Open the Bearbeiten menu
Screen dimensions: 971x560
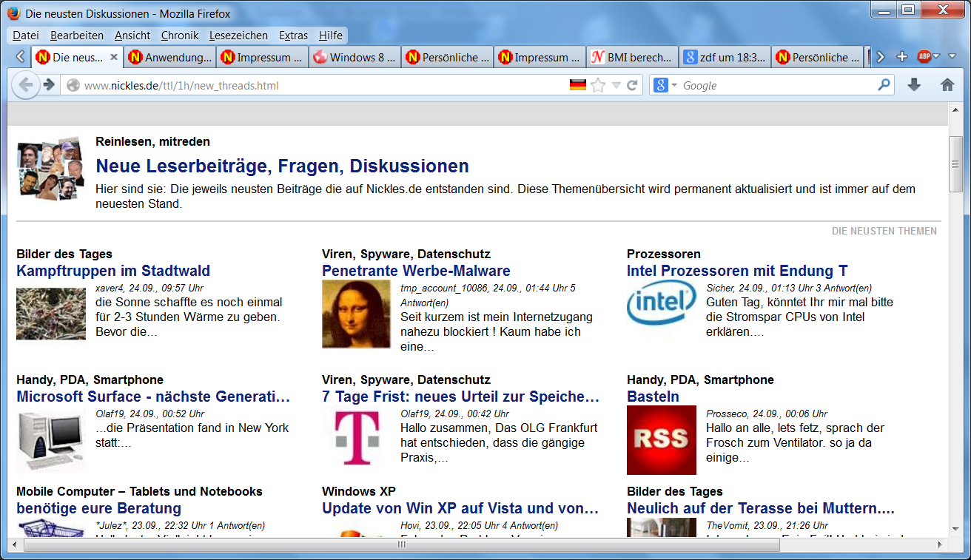pyautogui.click(x=77, y=36)
